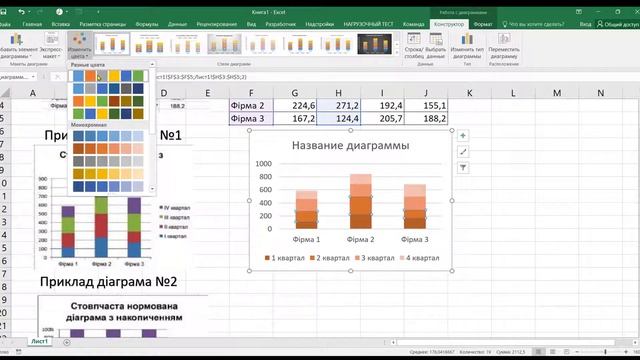Click the Приклад діаграма №2 heading
The image size is (640, 360).
coord(109,282)
